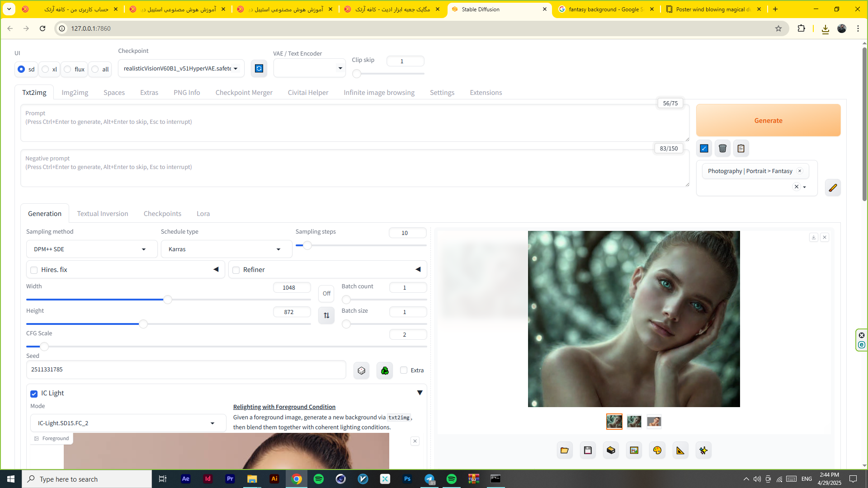Screen dimensions: 868x488
Task: Click the green recycle reuse seed icon
Action: click(x=385, y=371)
